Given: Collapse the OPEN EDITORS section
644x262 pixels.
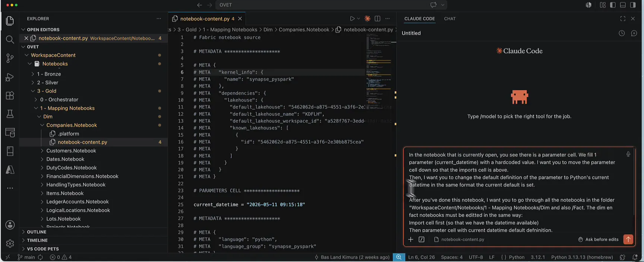Looking at the screenshot, I should click(x=23, y=29).
